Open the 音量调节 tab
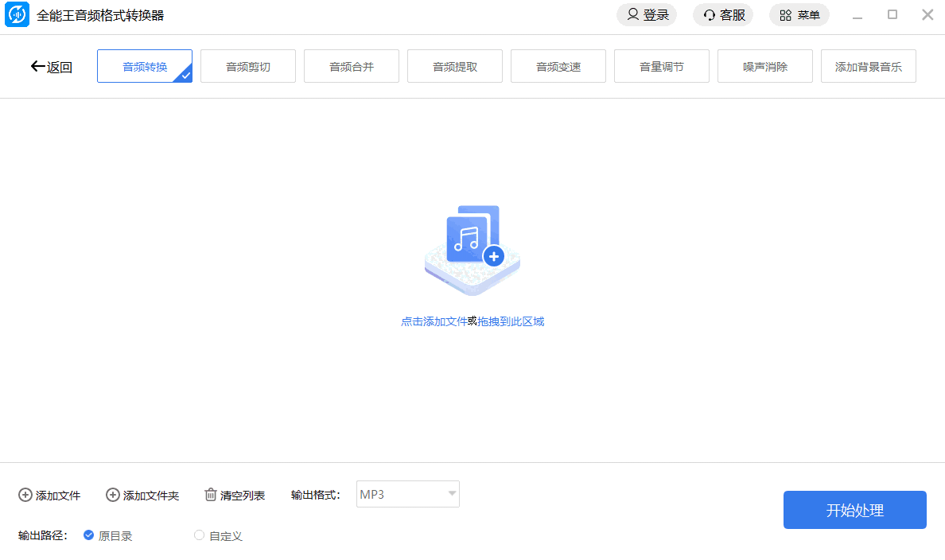Viewport: 945px width, 560px height. pos(662,67)
